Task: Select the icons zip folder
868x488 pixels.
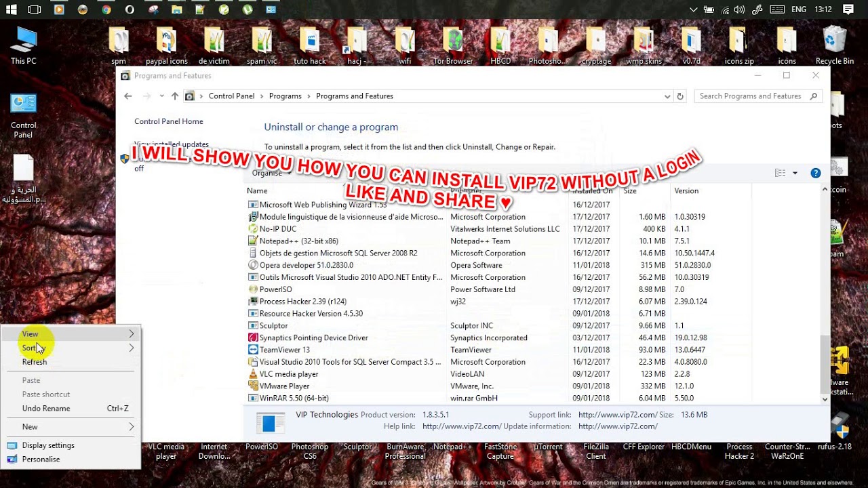Action: pos(739,45)
